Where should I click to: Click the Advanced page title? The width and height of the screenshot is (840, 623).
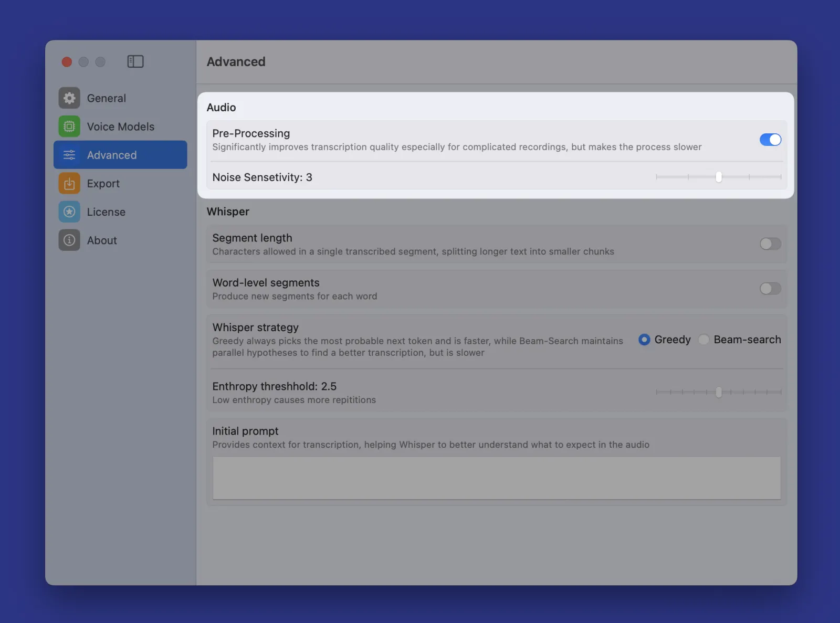pyautogui.click(x=236, y=62)
